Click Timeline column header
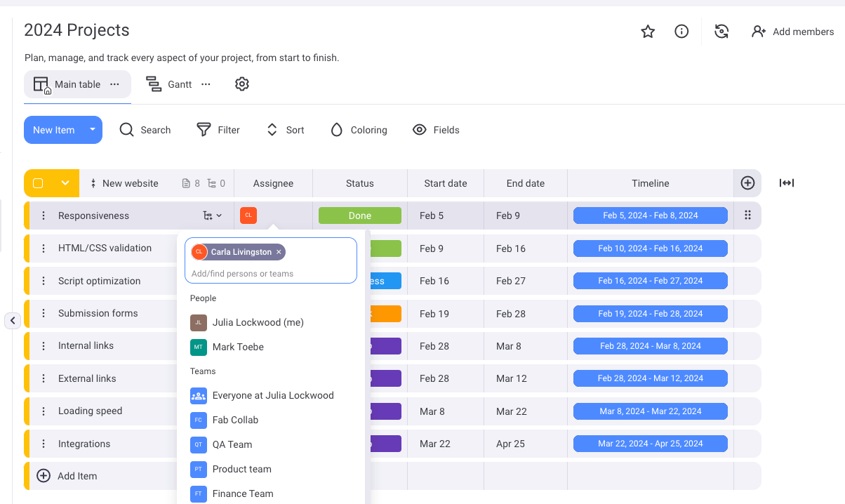 (651, 183)
